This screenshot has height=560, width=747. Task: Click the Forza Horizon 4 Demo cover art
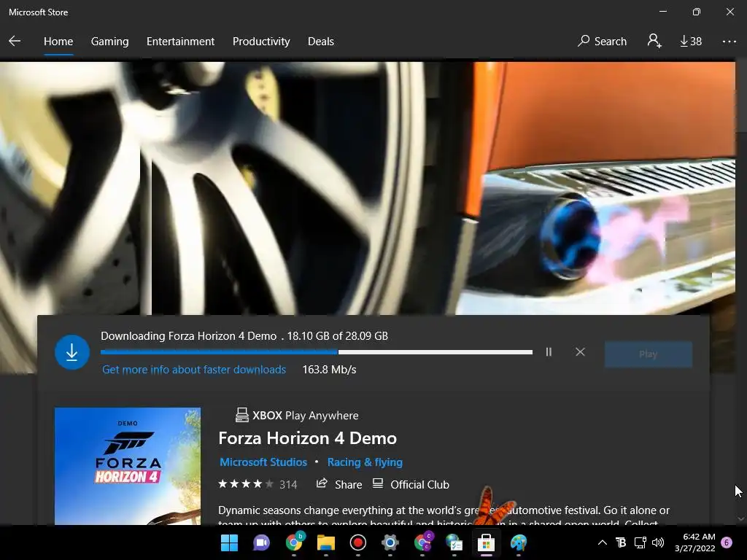coord(128,466)
